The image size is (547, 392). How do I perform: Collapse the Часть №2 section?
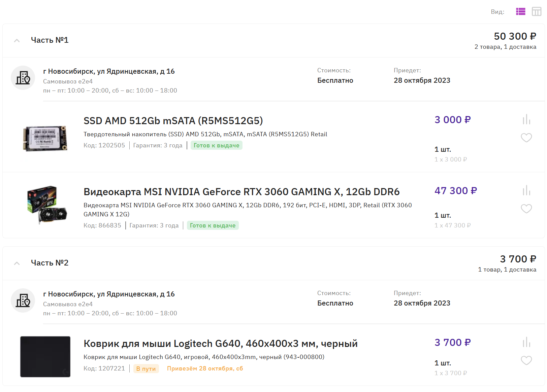[17, 263]
